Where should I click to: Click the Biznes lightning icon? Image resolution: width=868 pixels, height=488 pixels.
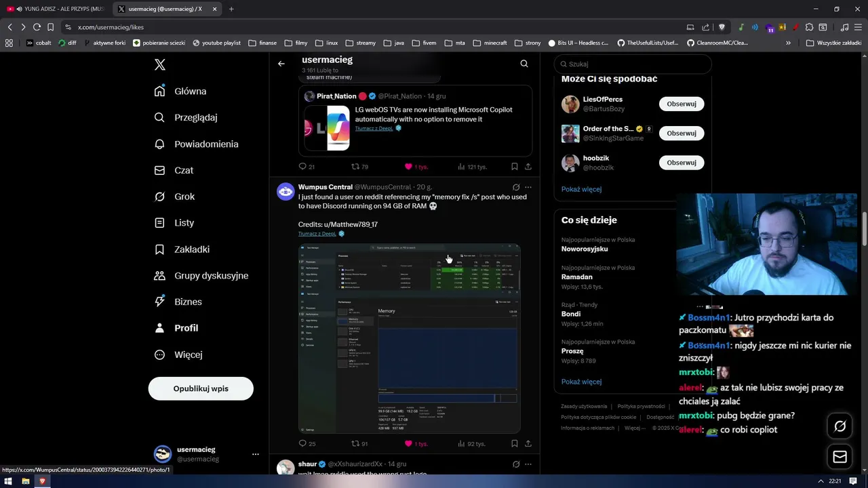click(159, 302)
